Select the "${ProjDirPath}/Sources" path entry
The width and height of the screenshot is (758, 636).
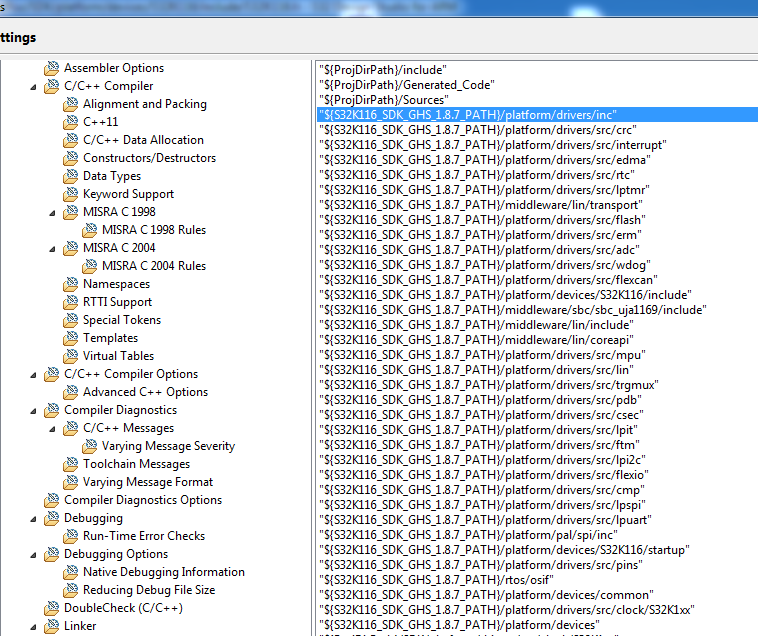(384, 100)
